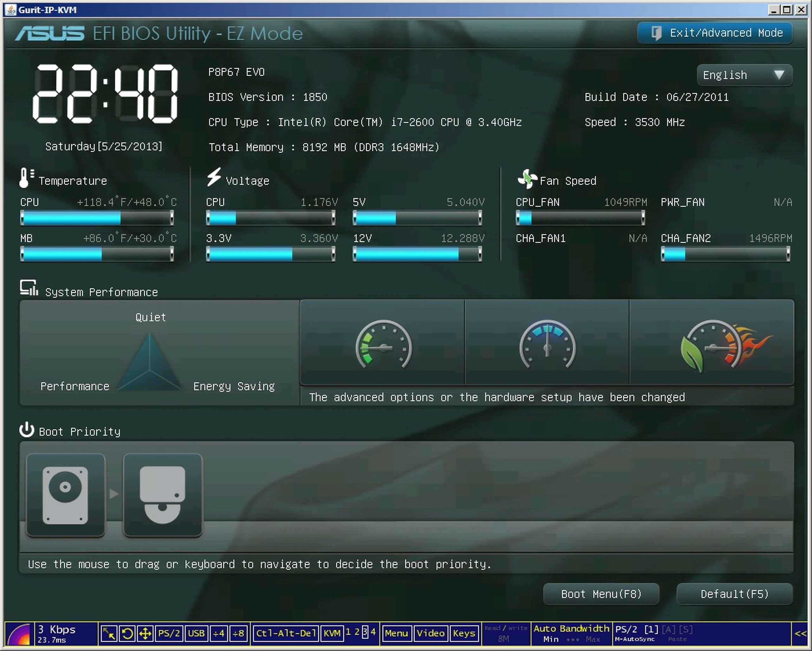Send Ctl-Alt-Del to remote machine
The image size is (812, 651).
click(285, 634)
